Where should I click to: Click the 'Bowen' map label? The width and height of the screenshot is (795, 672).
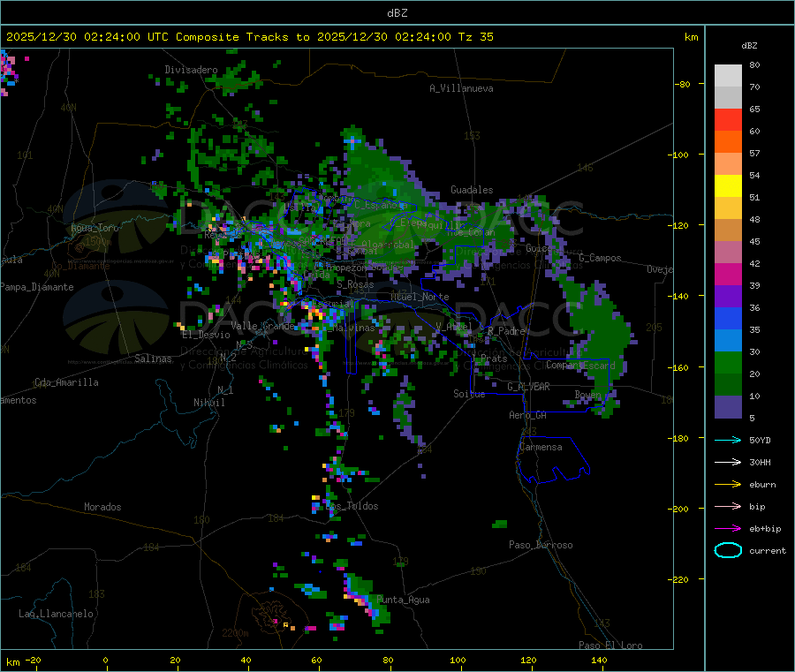587,395
